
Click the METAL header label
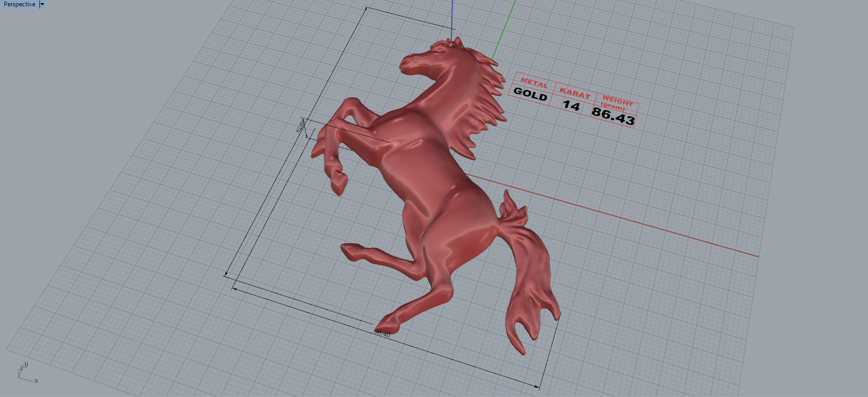coord(534,82)
